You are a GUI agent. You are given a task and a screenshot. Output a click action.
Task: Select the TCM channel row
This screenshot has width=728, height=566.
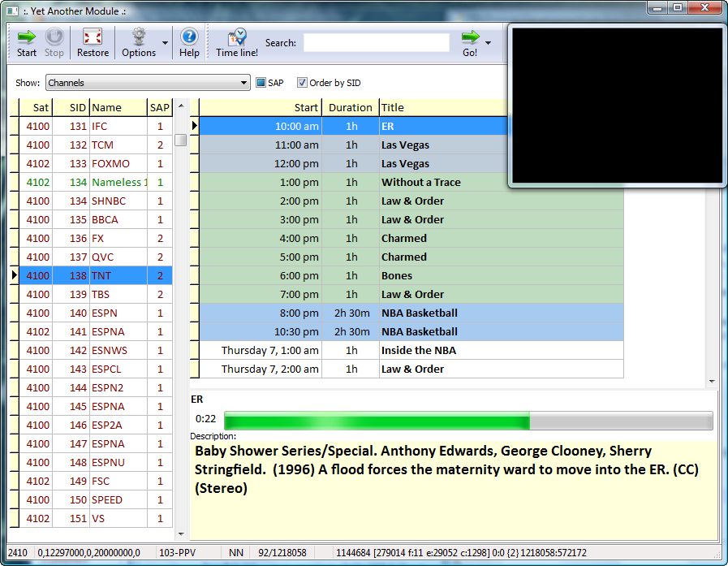(x=96, y=145)
